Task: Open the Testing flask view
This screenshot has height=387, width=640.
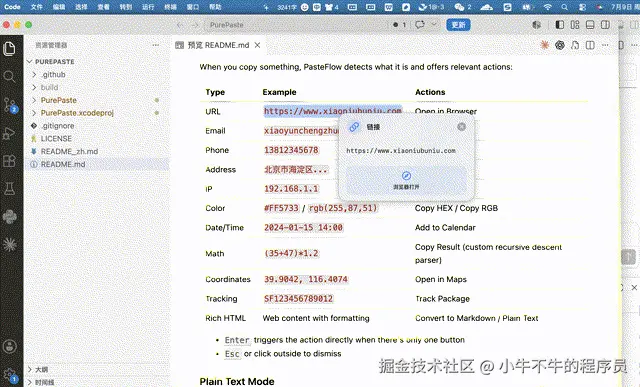Action: (9, 189)
